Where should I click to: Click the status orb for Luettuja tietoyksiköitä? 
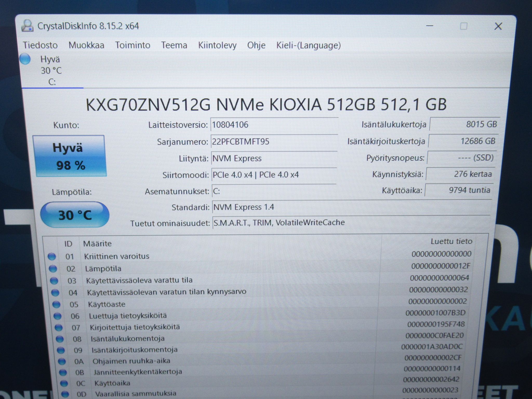coord(57,316)
